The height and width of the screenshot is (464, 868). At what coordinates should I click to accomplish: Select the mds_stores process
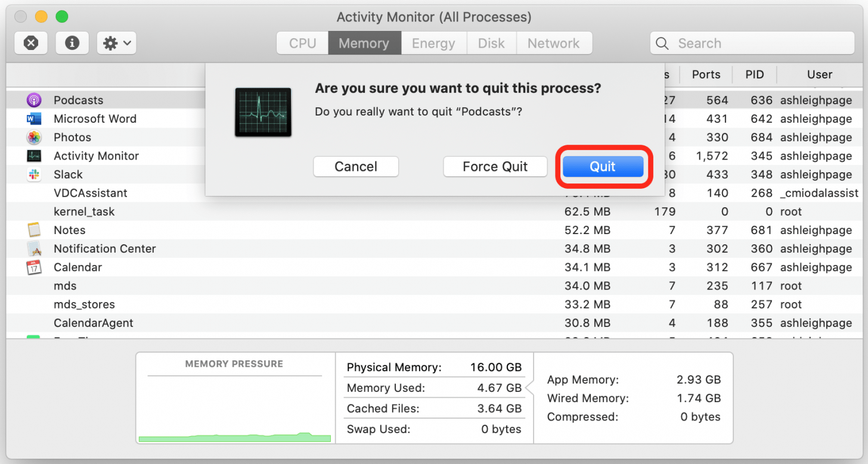point(84,304)
